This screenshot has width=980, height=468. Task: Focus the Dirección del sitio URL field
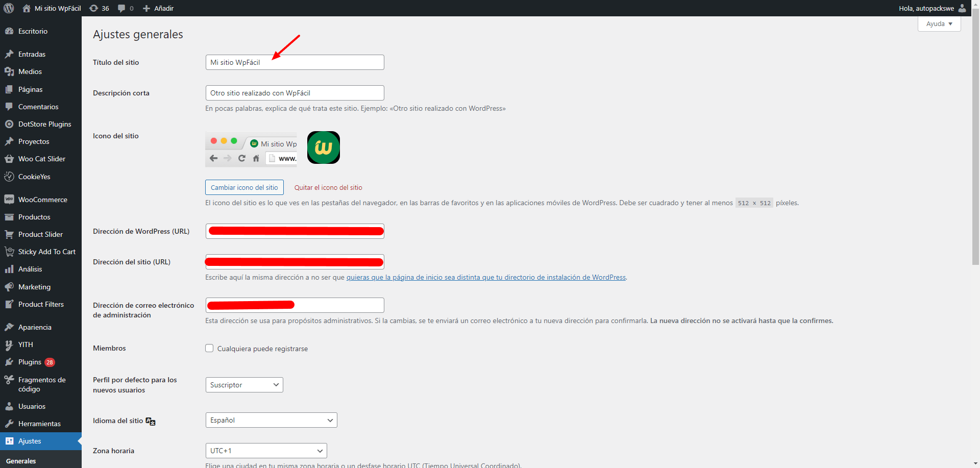pyautogui.click(x=295, y=262)
